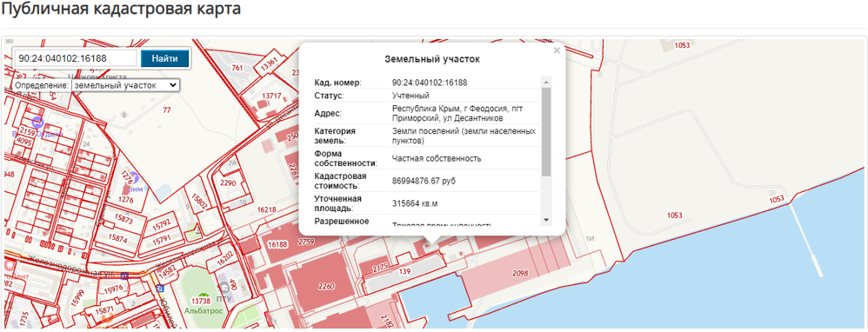
Task: Click the Кад. номер value 90:24:040102:16188
Action: (430, 83)
